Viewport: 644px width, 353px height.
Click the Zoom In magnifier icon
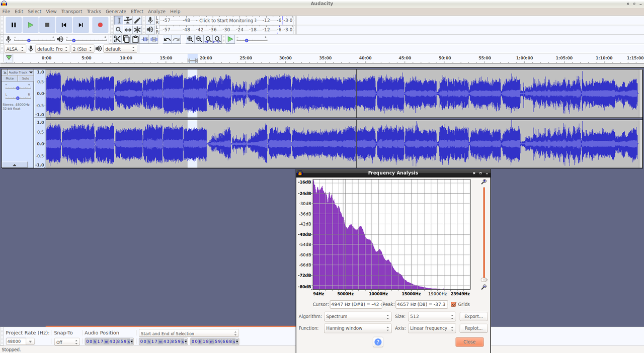(190, 39)
